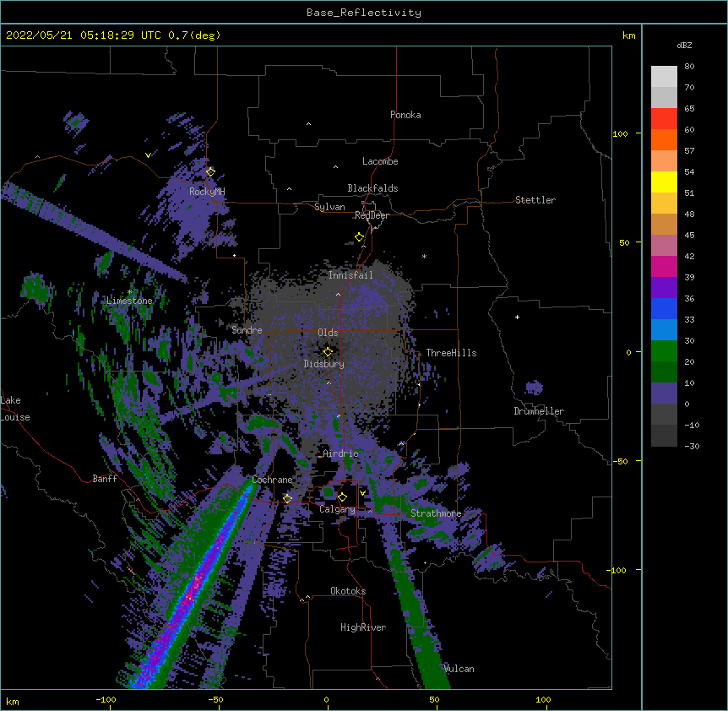Select the yellow 51-54 dBZ legend swatch

click(x=664, y=182)
